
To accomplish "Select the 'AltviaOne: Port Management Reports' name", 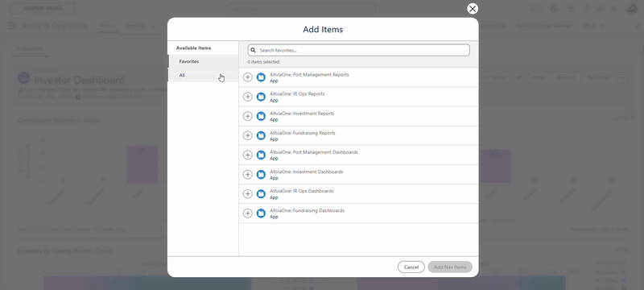I will (x=309, y=75).
